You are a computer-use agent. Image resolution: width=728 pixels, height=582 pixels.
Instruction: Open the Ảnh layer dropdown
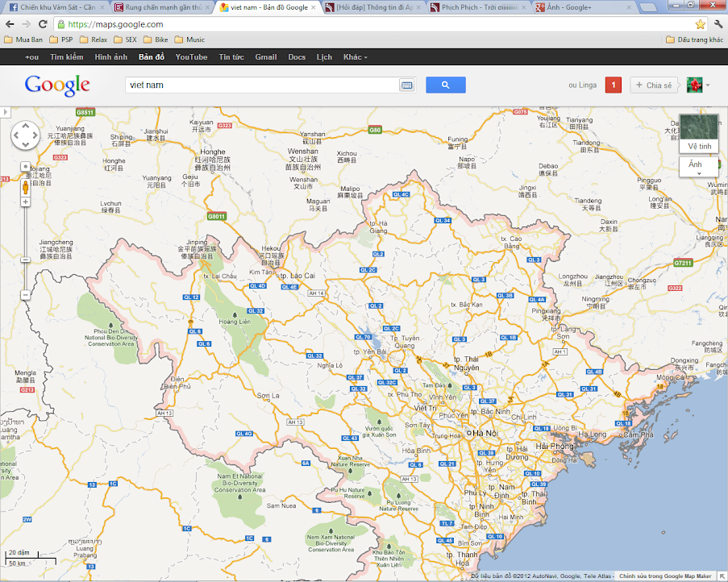(x=699, y=167)
